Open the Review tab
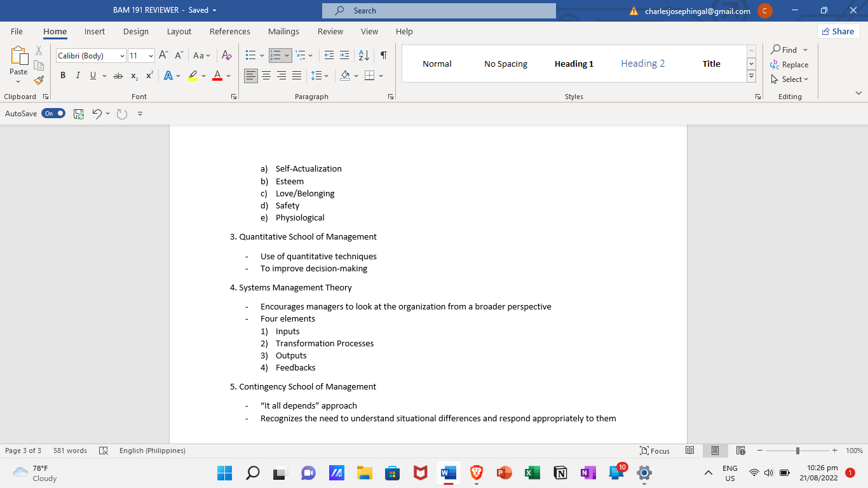 330,31
